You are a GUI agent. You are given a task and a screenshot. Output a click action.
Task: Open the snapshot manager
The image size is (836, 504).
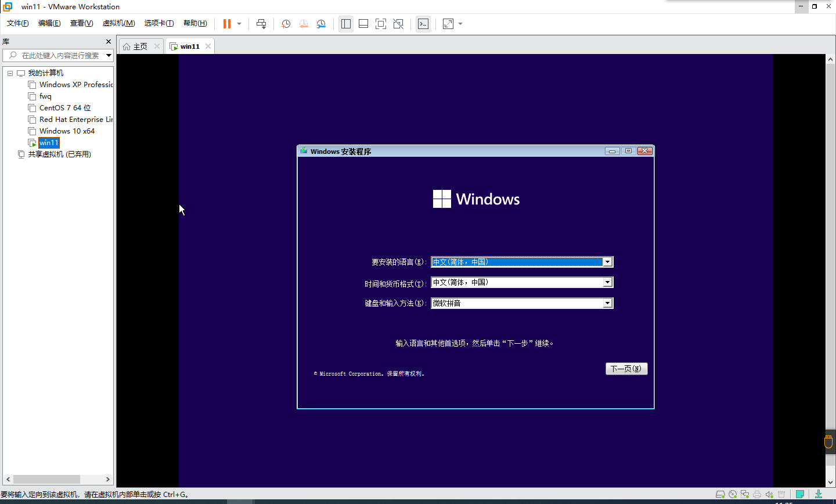pos(321,24)
